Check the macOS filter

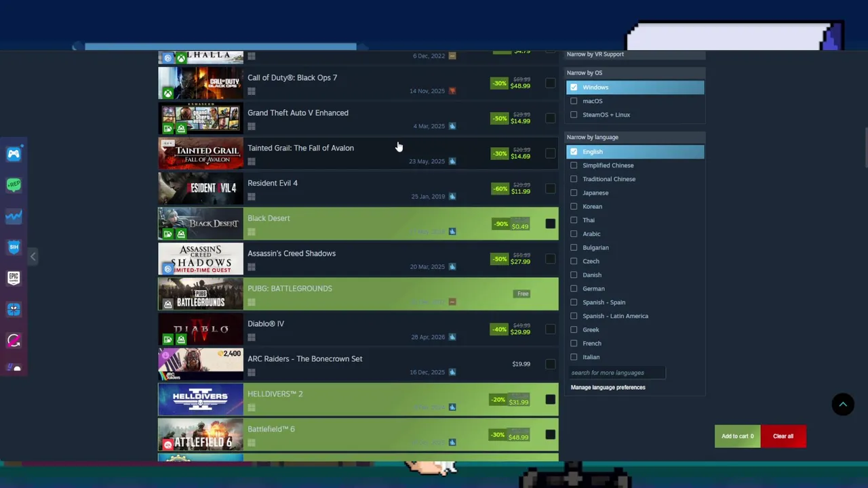(574, 101)
